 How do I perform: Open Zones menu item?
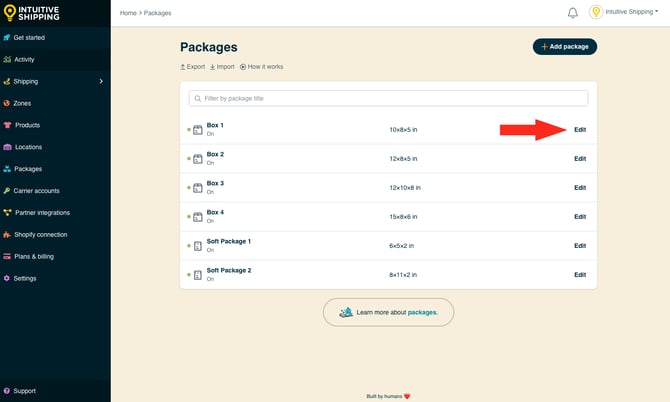pyautogui.click(x=22, y=103)
